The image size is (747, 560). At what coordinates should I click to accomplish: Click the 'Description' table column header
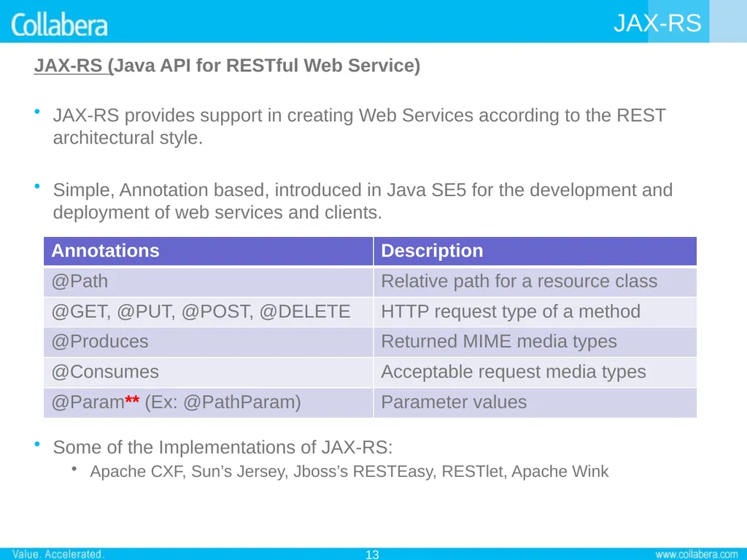[535, 251]
